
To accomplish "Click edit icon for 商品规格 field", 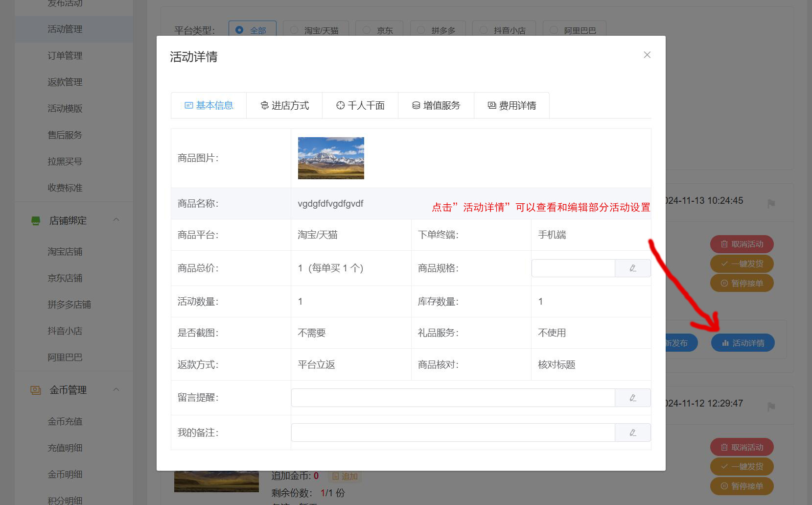I will pos(633,268).
